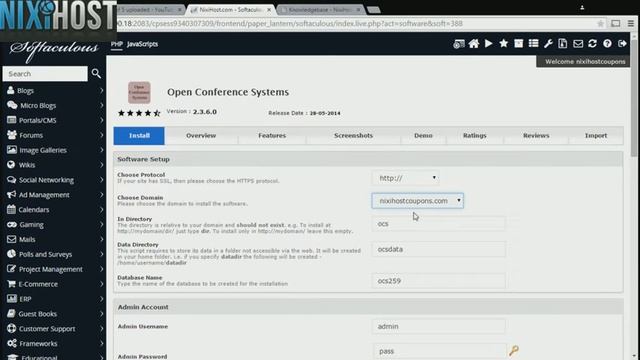The width and height of the screenshot is (640, 360).
Task: Open the Reviews tab
Action: point(536,136)
